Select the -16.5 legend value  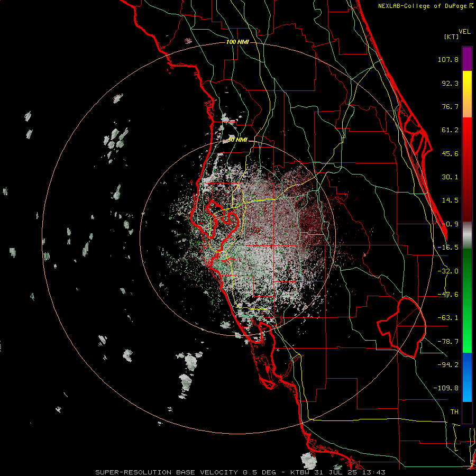pyautogui.click(x=448, y=248)
